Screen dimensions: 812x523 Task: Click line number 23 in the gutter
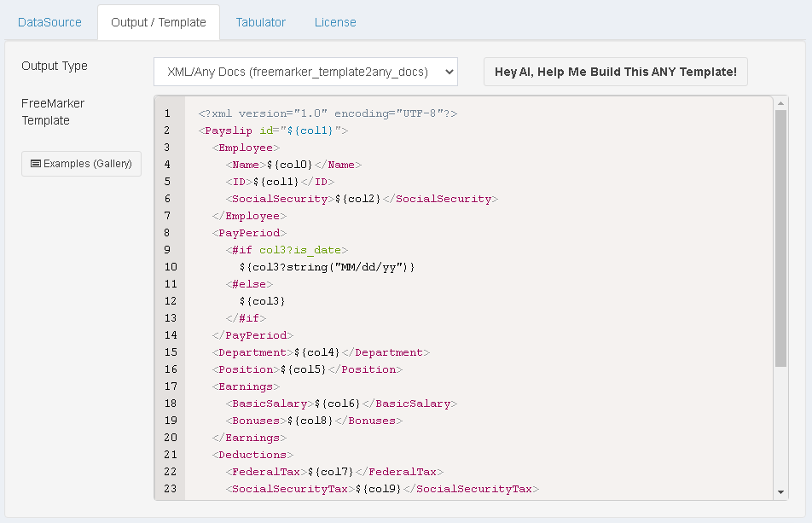coord(167,489)
